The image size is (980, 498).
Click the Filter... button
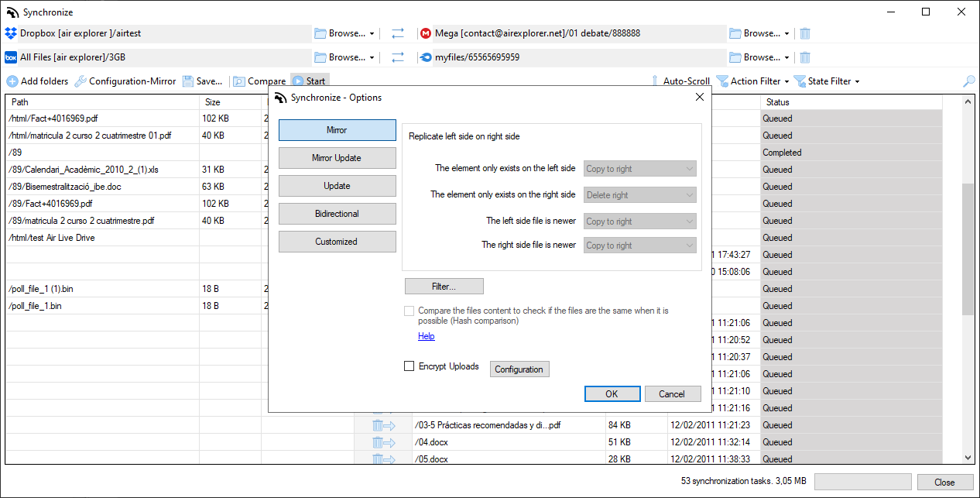pyautogui.click(x=444, y=286)
